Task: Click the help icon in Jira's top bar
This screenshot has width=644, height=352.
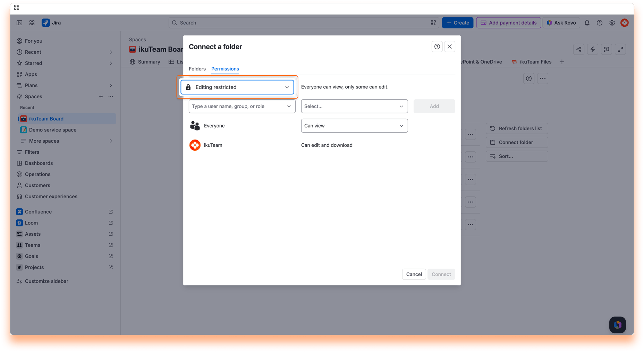Action: [x=600, y=23]
